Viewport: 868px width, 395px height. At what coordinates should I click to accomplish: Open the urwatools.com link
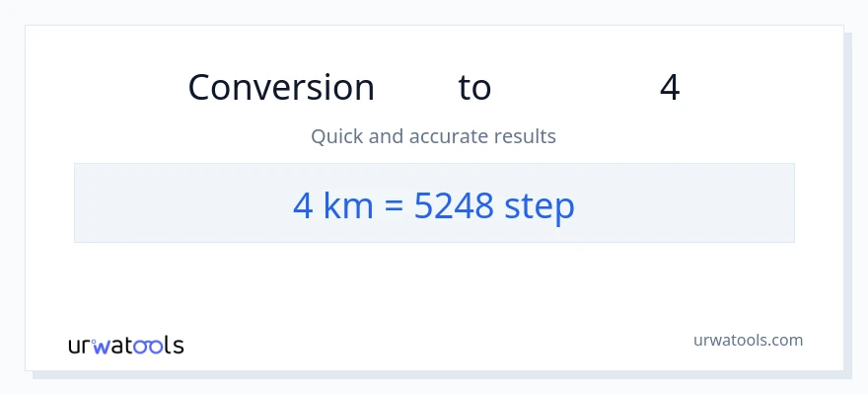pyautogui.click(x=747, y=340)
